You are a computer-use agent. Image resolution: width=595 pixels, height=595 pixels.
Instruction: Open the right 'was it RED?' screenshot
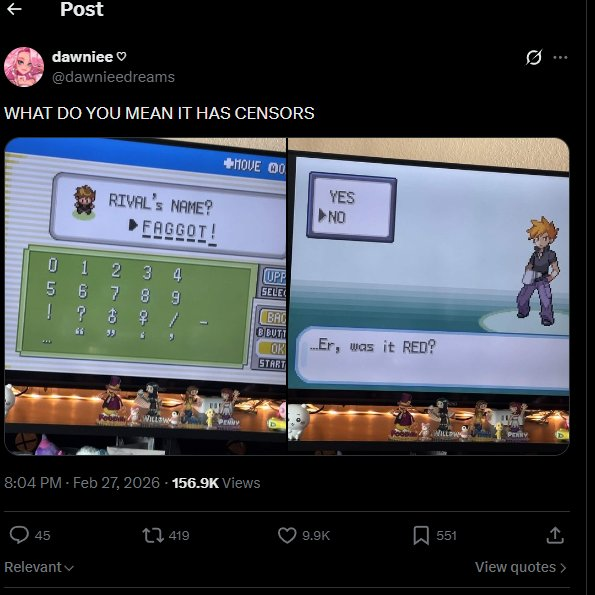(428, 296)
